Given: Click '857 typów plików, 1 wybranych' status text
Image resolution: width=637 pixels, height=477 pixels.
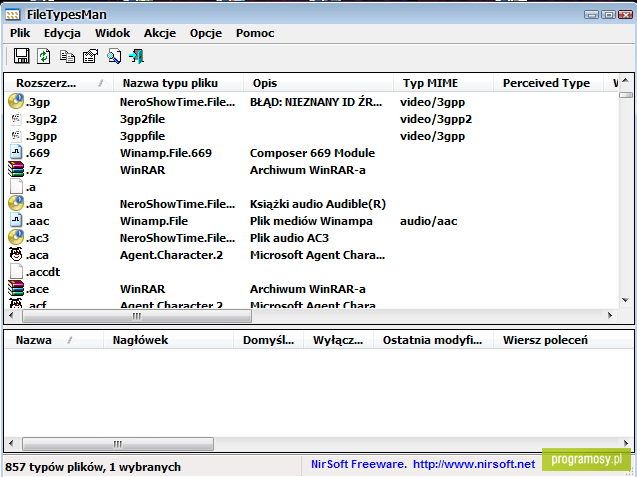Looking at the screenshot, I should (93, 467).
